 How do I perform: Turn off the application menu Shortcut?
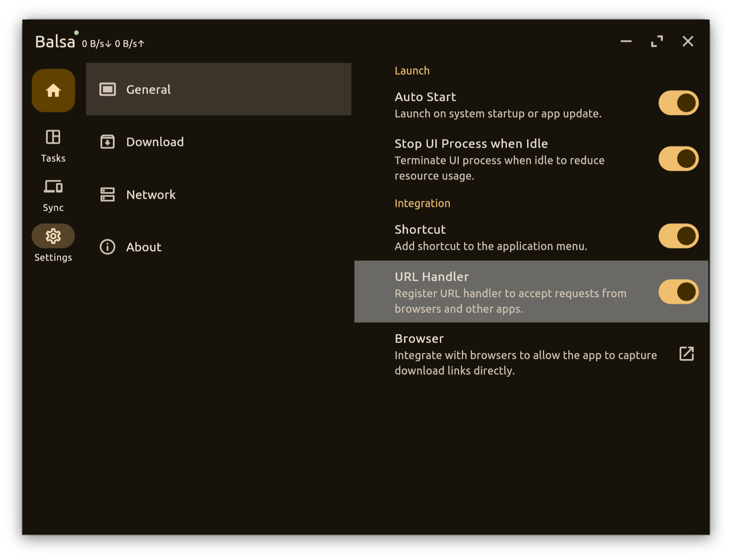pyautogui.click(x=678, y=236)
